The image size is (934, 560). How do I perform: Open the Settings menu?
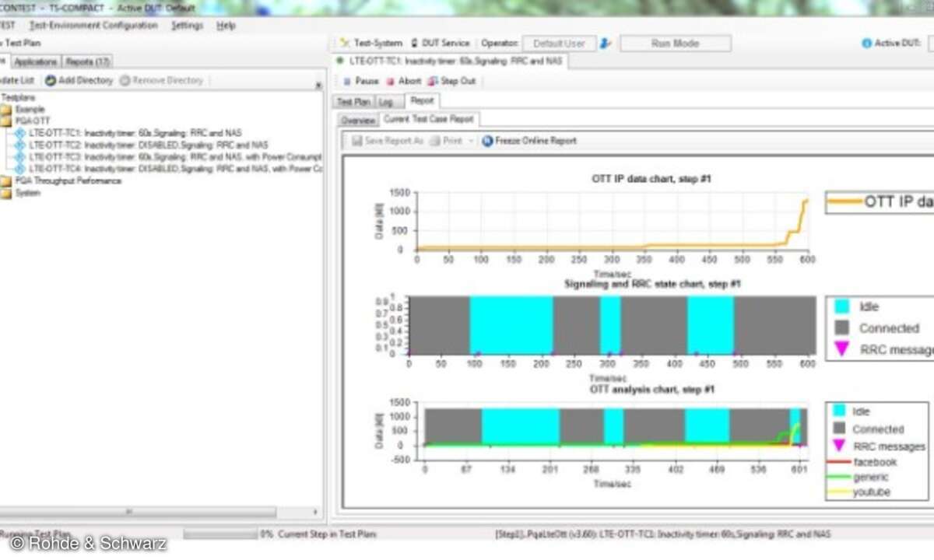[187, 26]
